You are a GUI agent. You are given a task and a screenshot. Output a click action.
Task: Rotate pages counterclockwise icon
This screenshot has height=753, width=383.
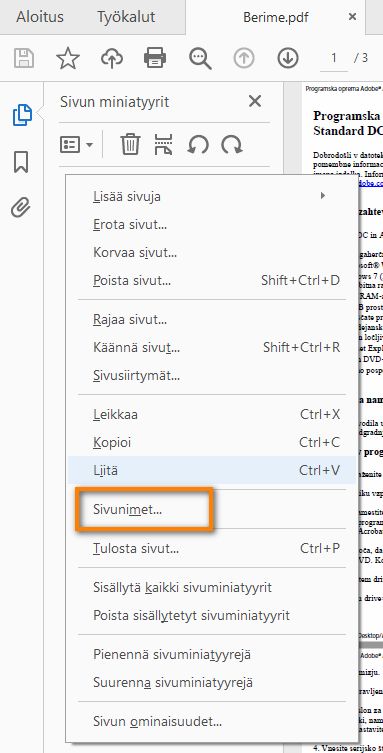coord(198,144)
